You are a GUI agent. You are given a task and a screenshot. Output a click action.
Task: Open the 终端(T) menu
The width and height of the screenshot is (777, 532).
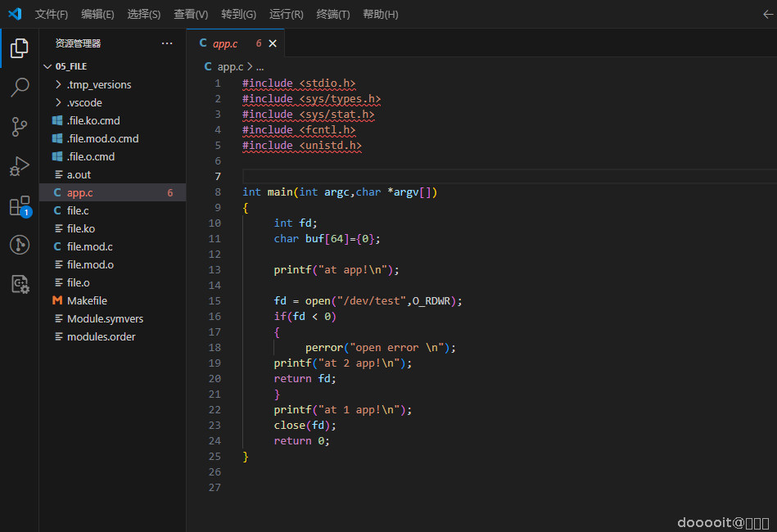(x=332, y=14)
